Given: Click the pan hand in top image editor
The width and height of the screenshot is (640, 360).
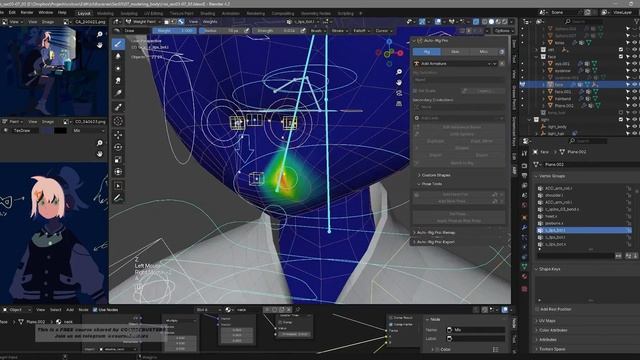Looking at the screenshot, I should [100, 45].
